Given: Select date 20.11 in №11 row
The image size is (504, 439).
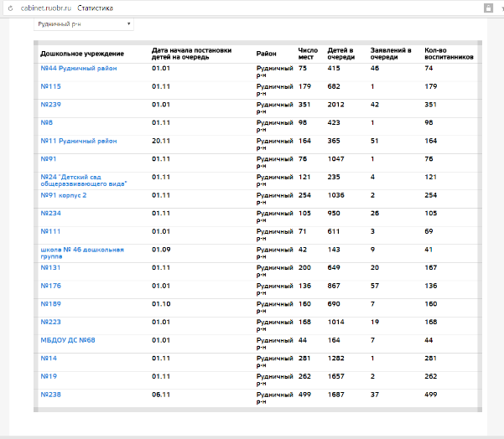Looking at the screenshot, I should 161,141.
